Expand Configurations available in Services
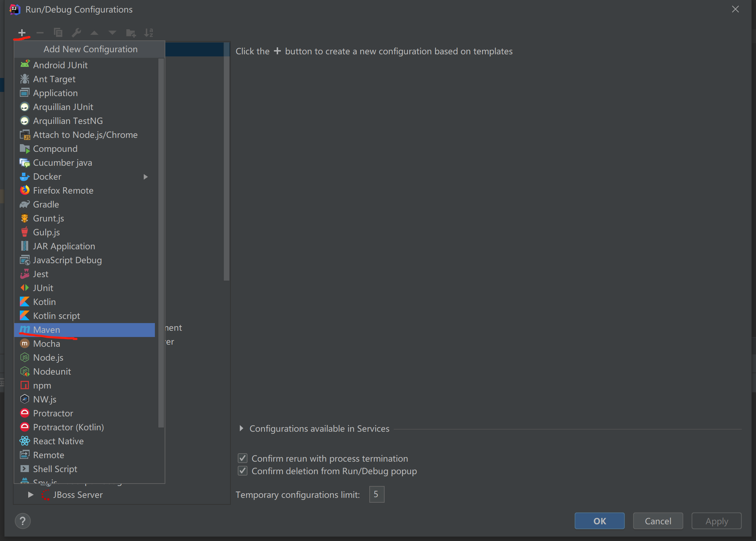756x541 pixels. coord(241,429)
